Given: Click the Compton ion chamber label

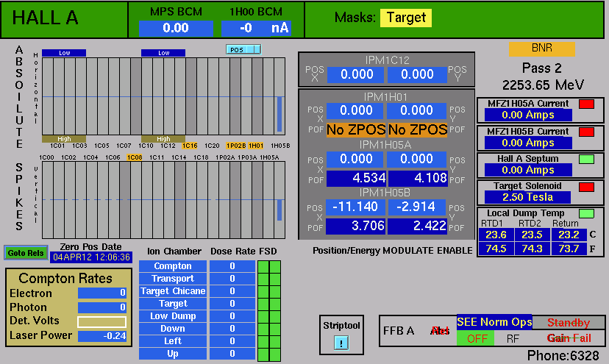Looking at the screenshot, I should coord(173,266).
